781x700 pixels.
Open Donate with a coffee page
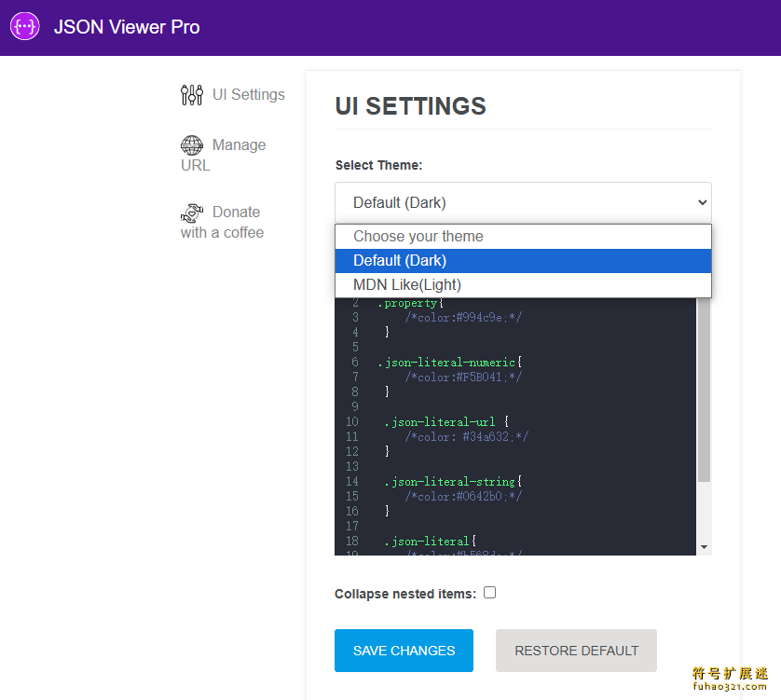point(222,222)
